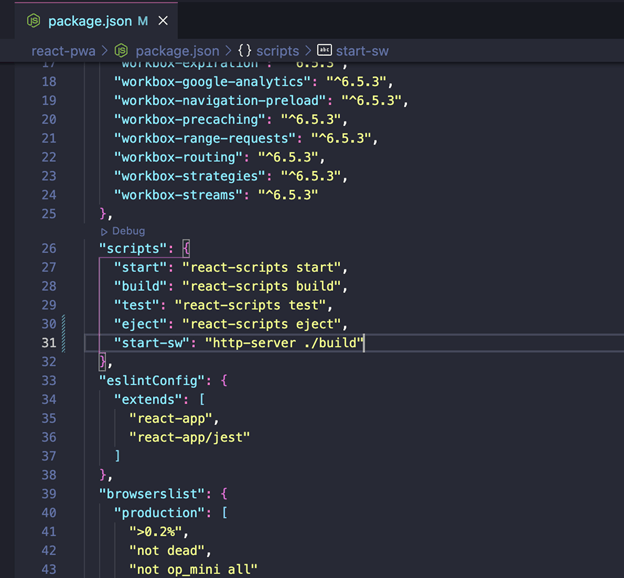Click the abc string symbol breadcrumb icon

tap(324, 50)
